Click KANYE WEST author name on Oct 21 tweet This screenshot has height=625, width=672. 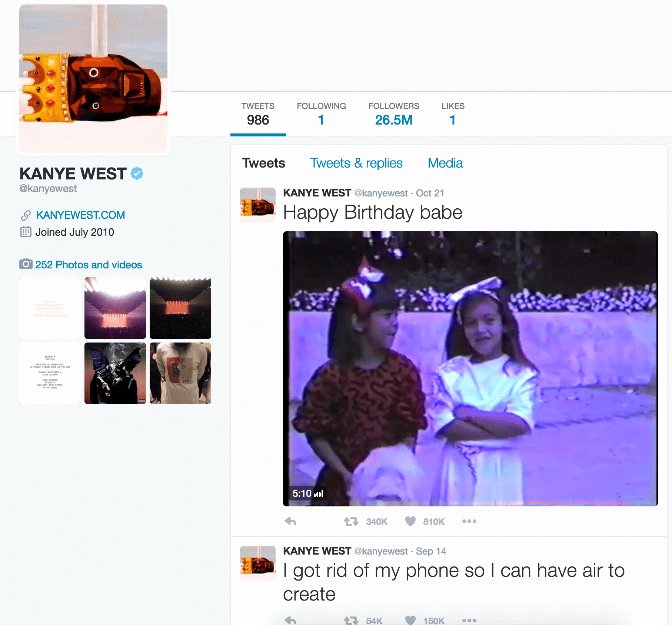point(317,193)
